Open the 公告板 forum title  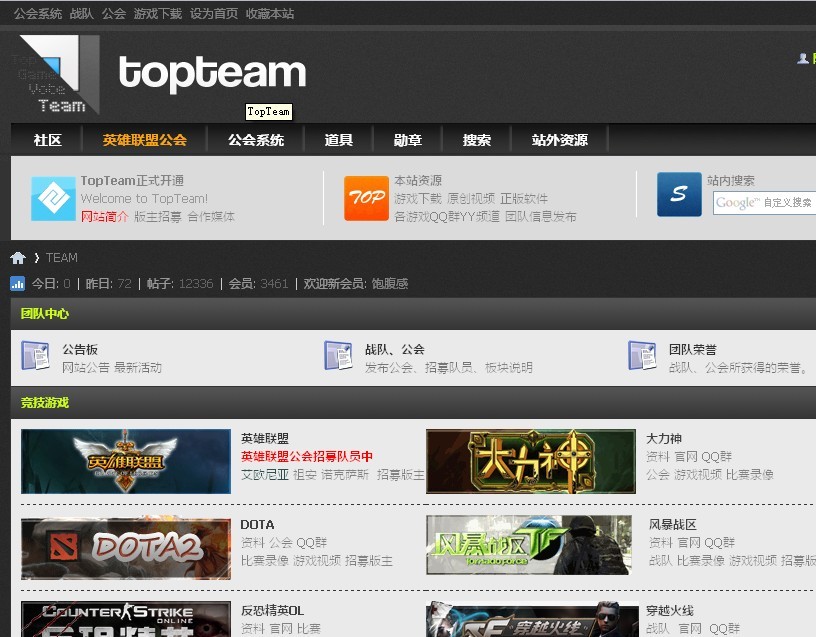coord(80,349)
